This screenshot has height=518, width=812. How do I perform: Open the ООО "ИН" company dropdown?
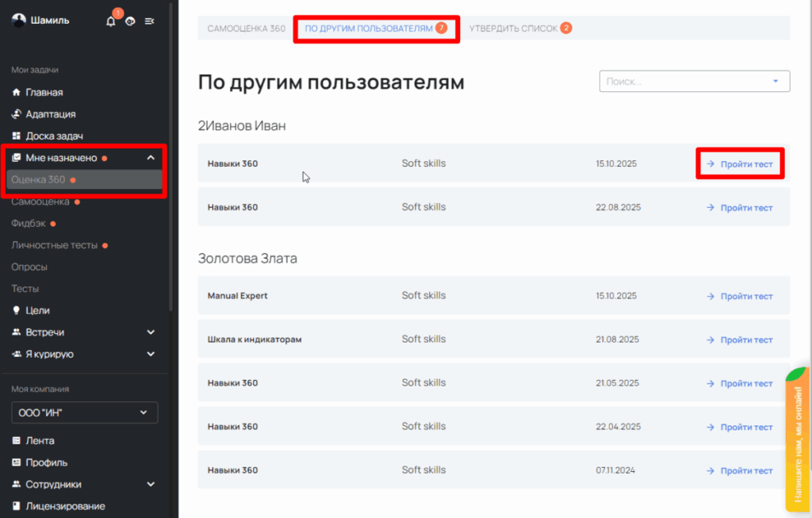pyautogui.click(x=84, y=412)
